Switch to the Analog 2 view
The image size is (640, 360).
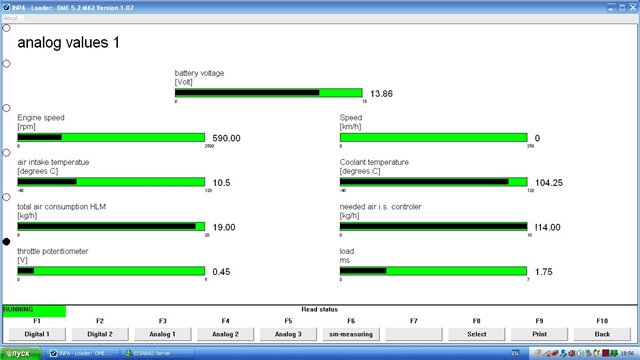(225, 334)
